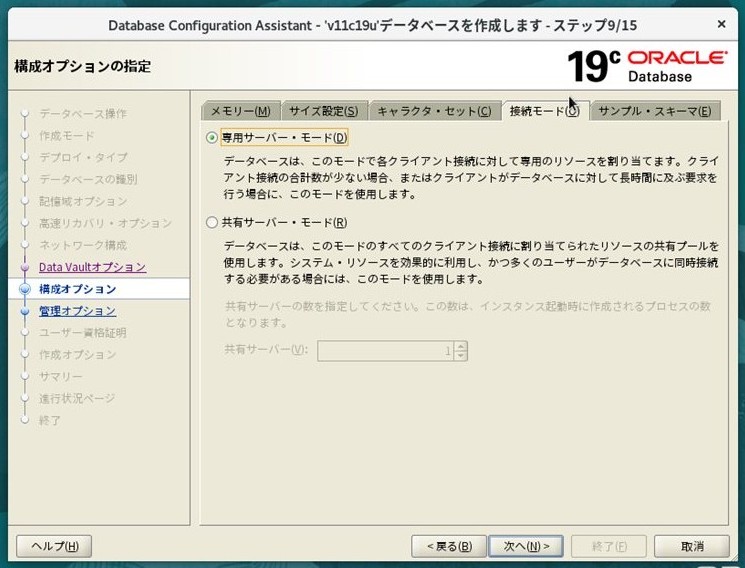Click the 作成モード step label
This screenshot has width=745, height=568.
67,135
